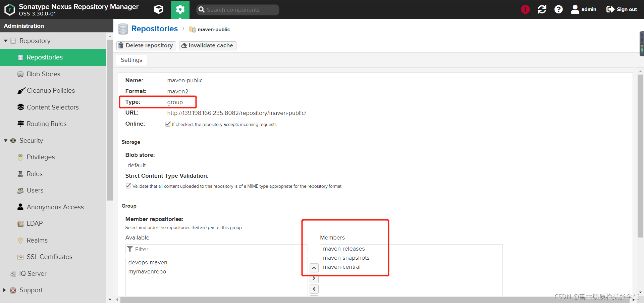Open the Browse cube icon in header
The height and width of the screenshot is (303, 644).
pos(159,9)
